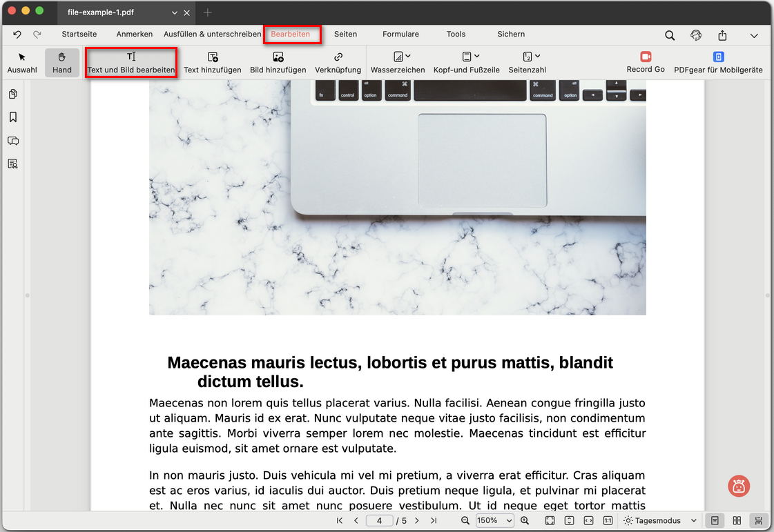Open the Formulare tab
Viewport: 774px width, 532px height.
coord(401,34)
